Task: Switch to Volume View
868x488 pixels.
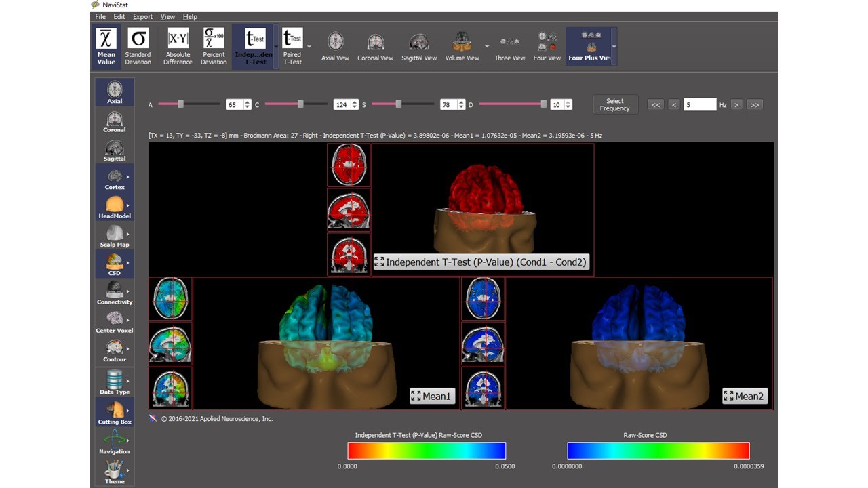Action: point(462,47)
